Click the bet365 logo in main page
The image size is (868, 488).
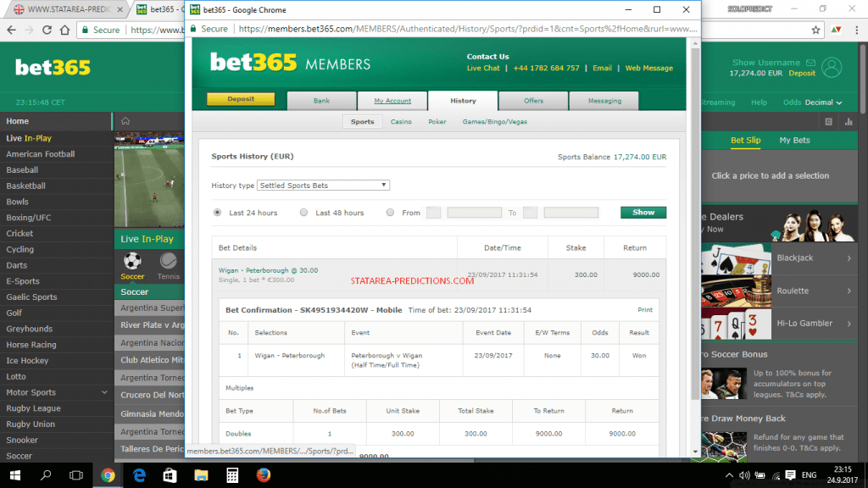coord(53,68)
